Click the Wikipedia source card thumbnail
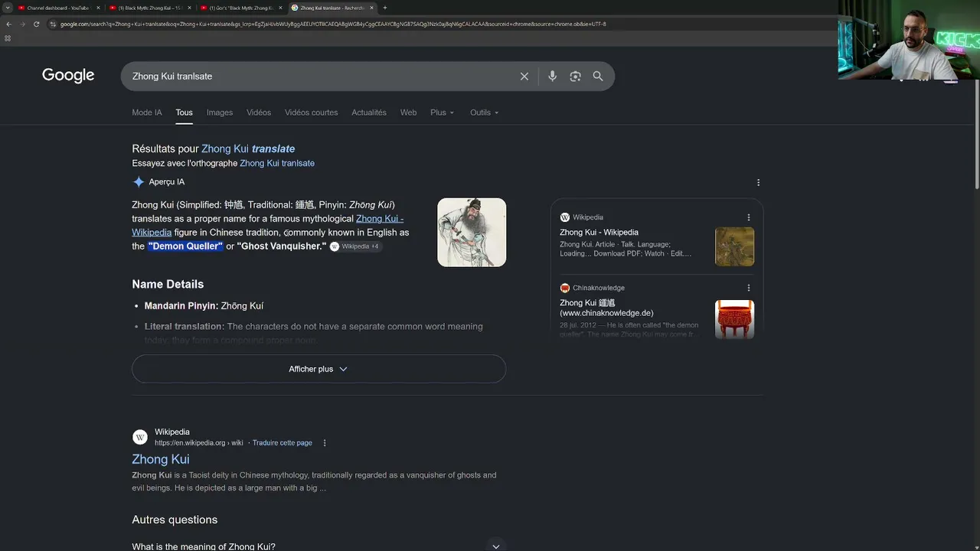The height and width of the screenshot is (551, 980). (x=735, y=246)
